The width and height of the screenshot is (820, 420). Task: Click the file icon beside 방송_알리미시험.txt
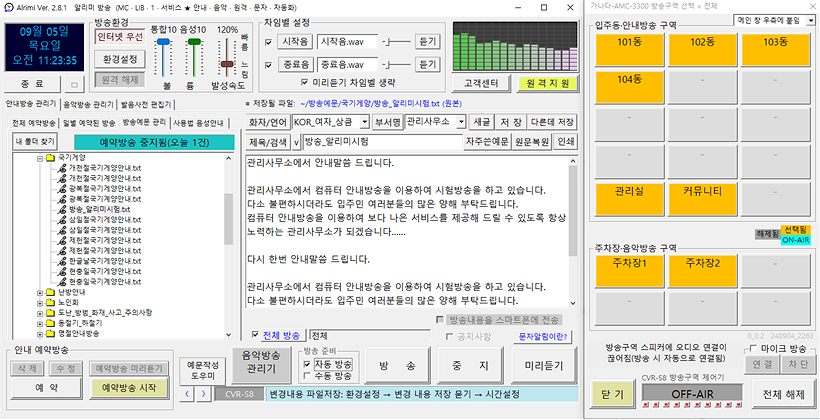tap(63, 209)
